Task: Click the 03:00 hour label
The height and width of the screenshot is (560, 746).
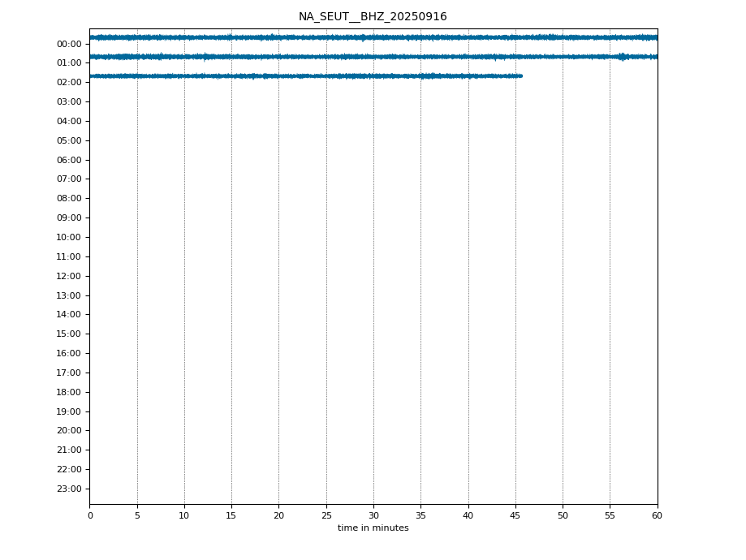Action: 69,101
